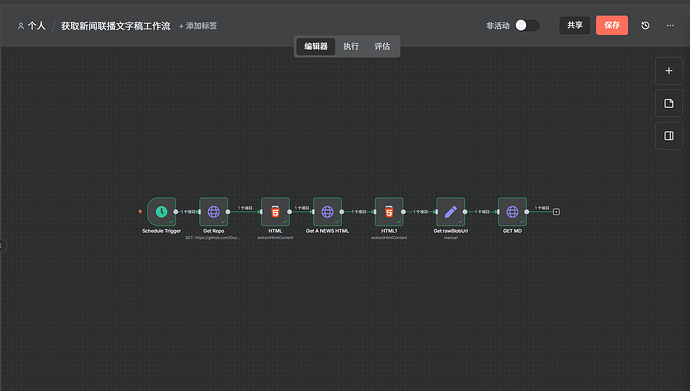Add a sticky note via note icon
Image resolution: width=690 pixels, height=391 pixels.
coord(669,103)
